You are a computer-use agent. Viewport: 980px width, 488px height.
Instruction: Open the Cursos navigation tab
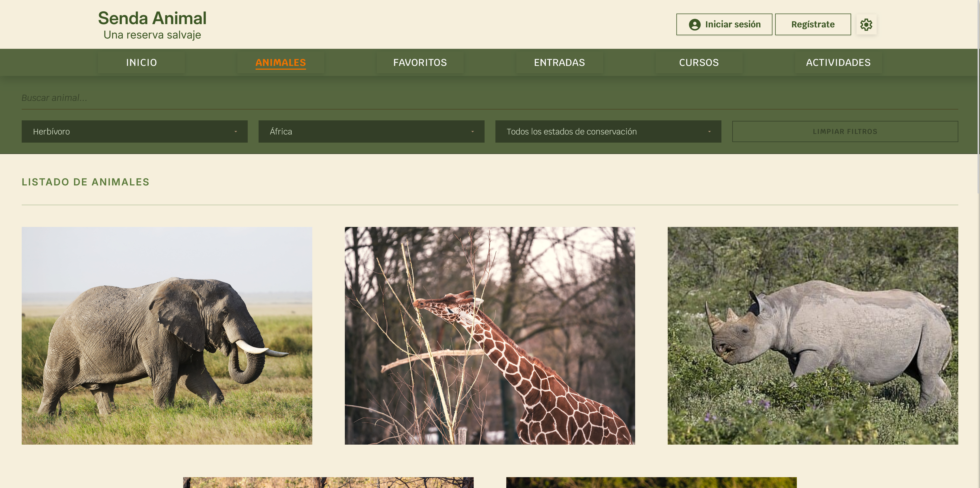(699, 62)
